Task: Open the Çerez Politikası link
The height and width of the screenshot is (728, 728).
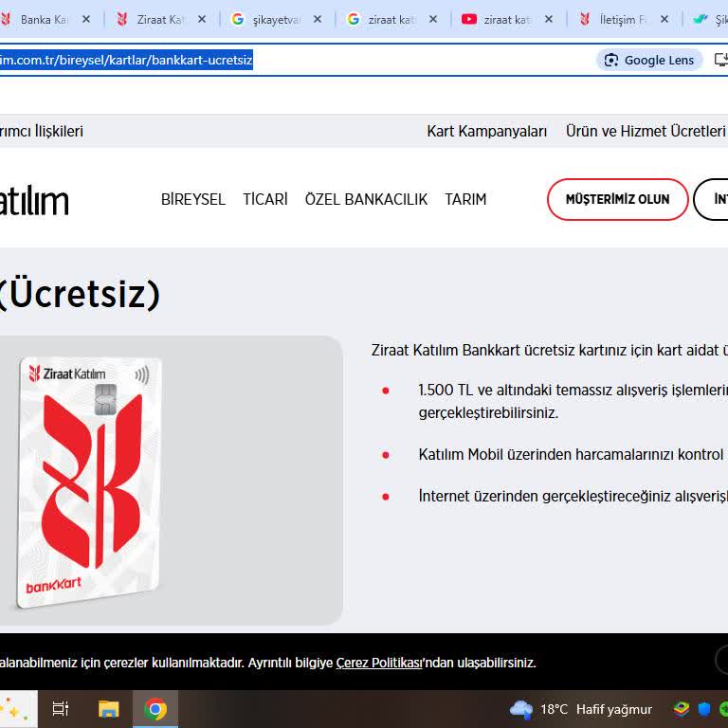Action: (x=379, y=663)
